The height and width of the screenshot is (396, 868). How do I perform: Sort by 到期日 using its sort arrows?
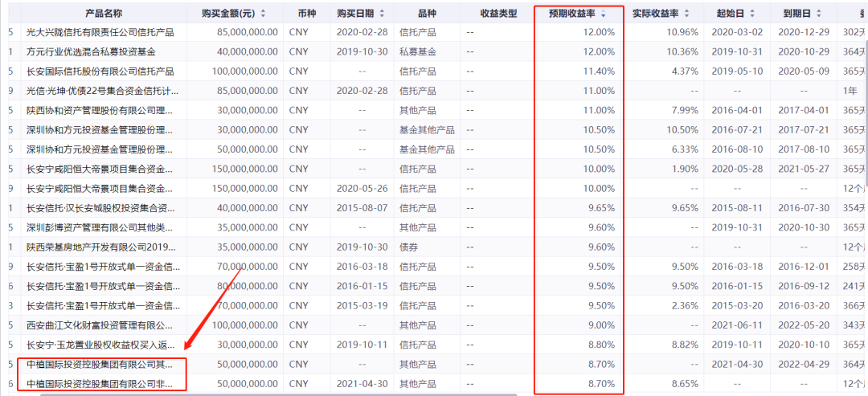pos(819,14)
